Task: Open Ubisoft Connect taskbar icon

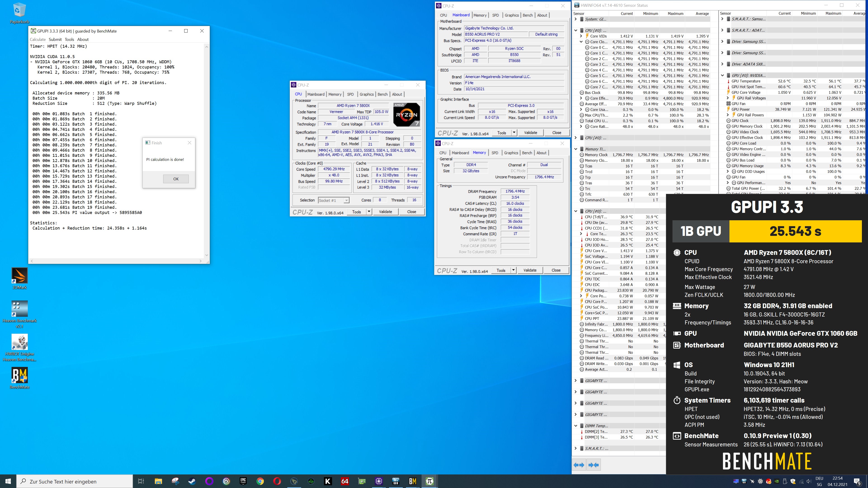Action: pos(226,481)
